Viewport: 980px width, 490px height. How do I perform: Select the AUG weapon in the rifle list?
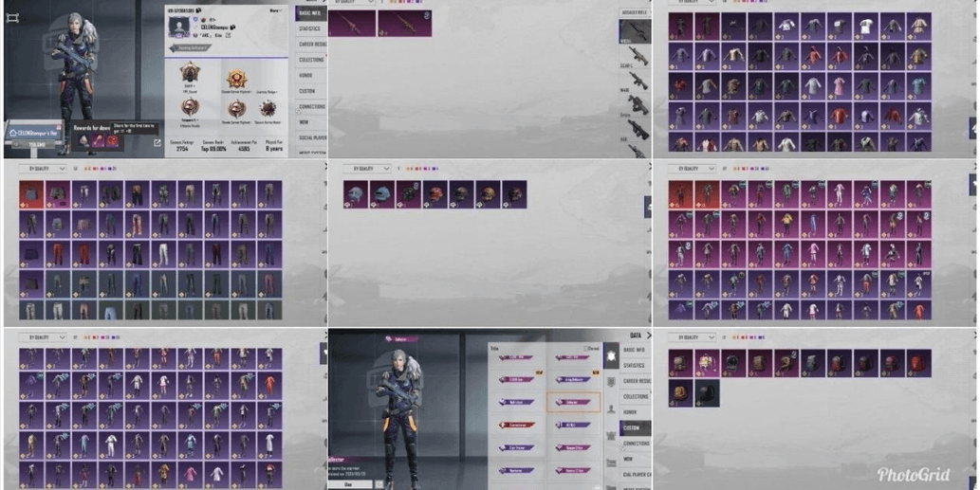click(x=635, y=131)
